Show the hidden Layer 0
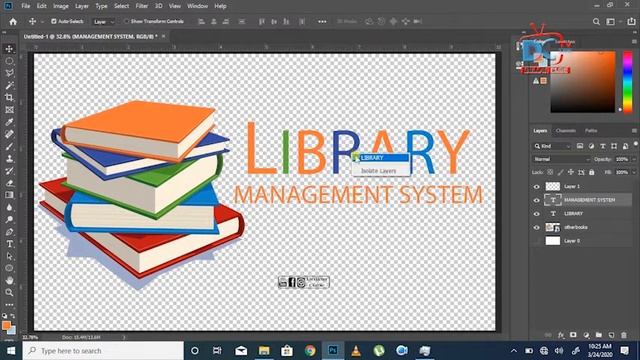The height and width of the screenshot is (360, 640). pyautogui.click(x=537, y=241)
